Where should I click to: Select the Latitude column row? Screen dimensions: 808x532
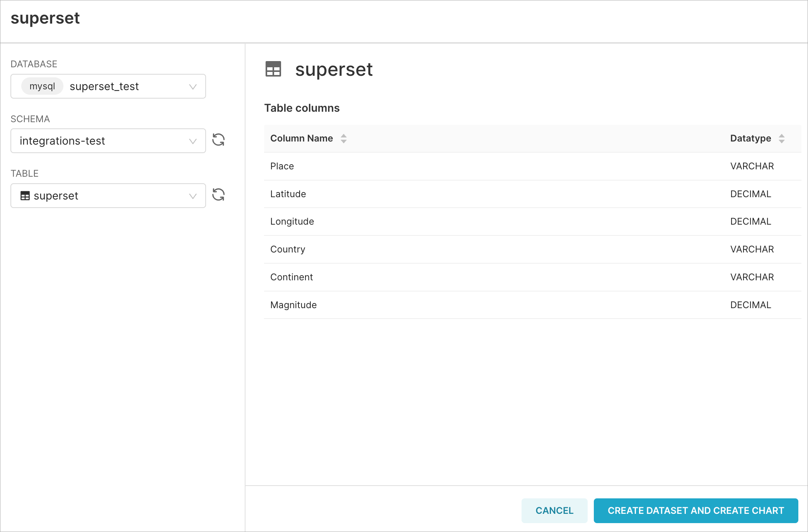coord(288,194)
